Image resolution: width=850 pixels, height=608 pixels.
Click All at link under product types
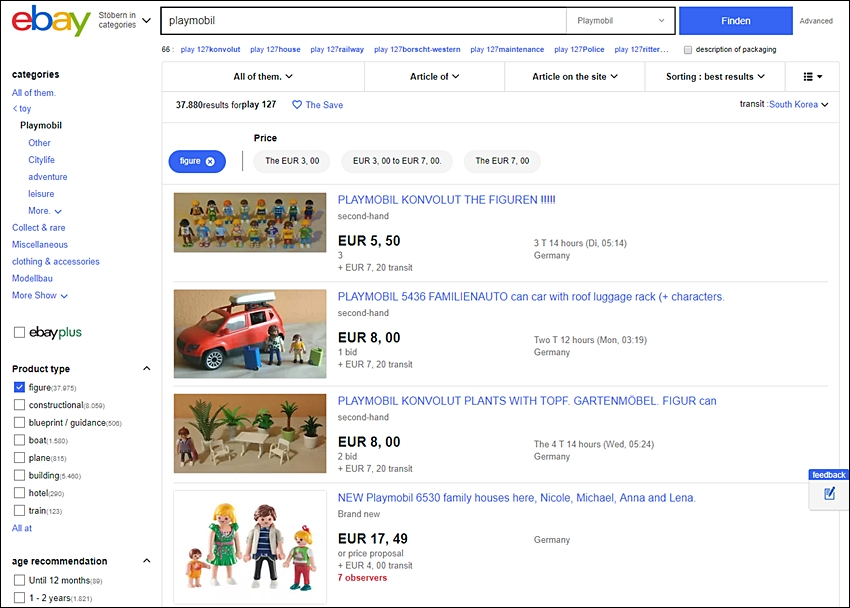coord(22,528)
